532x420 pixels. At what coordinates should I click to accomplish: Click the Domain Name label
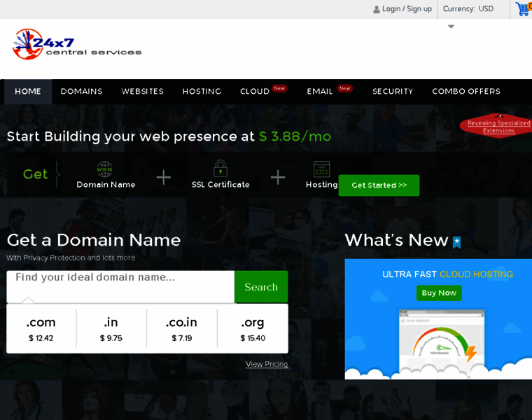click(x=106, y=185)
